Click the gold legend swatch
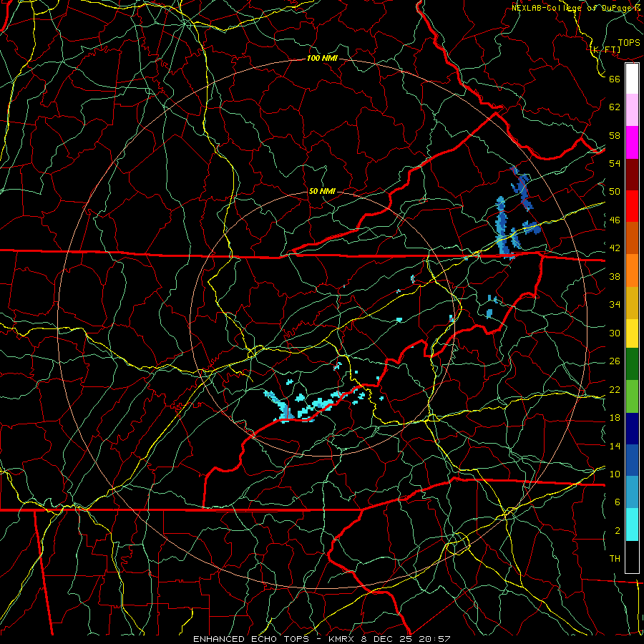 632,303
